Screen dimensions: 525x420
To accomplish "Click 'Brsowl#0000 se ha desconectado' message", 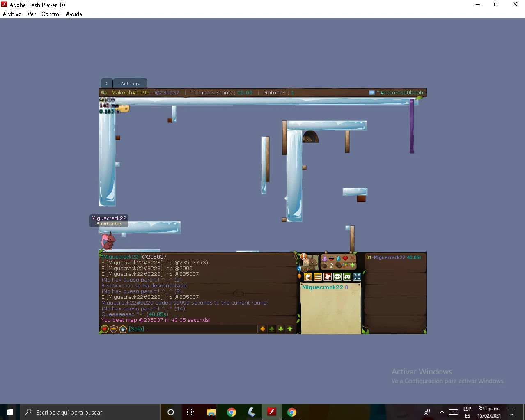I will [x=145, y=286].
